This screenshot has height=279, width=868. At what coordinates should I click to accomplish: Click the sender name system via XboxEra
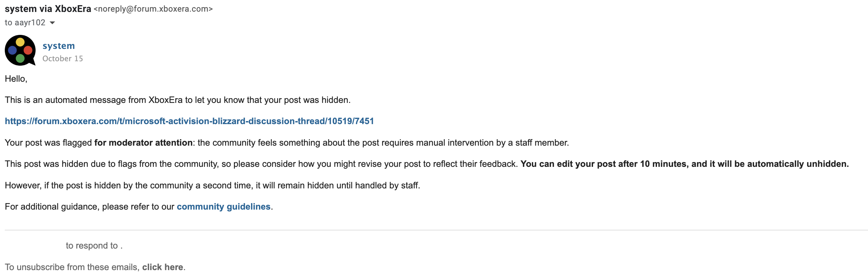click(48, 9)
